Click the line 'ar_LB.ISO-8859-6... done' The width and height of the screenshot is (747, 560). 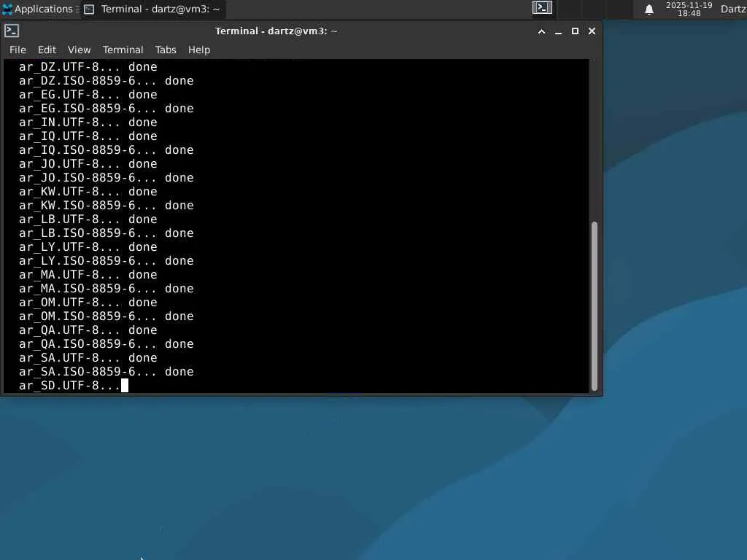[x=107, y=233]
